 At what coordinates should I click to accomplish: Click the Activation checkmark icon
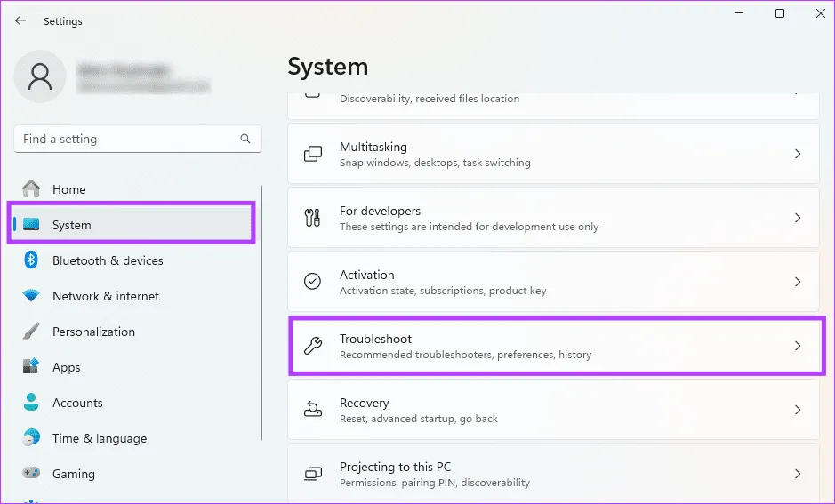(313, 282)
